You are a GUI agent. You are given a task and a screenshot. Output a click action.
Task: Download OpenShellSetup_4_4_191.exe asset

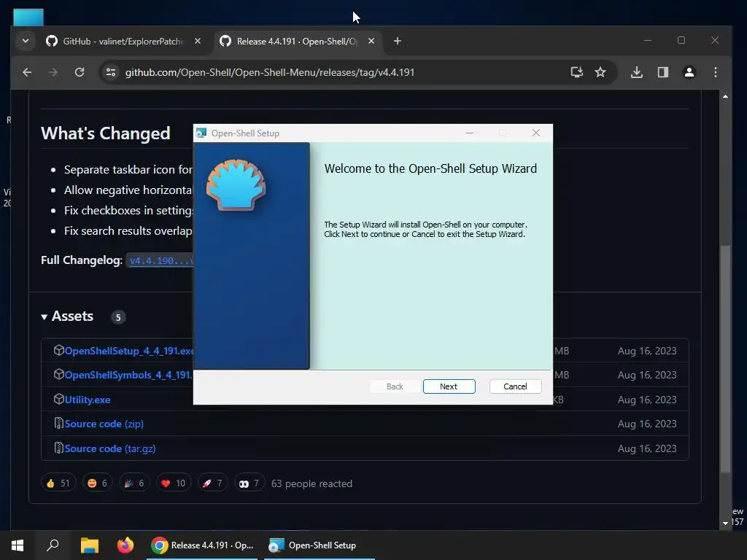coord(129,351)
